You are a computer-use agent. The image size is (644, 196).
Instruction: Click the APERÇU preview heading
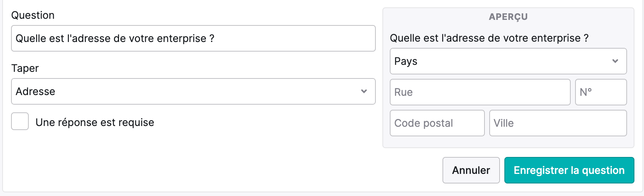[508, 17]
